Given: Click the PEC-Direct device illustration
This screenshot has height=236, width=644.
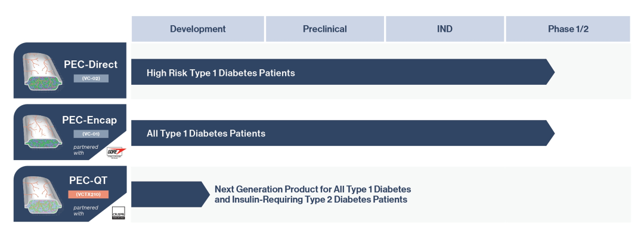Looking at the screenshot, I should [x=42, y=71].
